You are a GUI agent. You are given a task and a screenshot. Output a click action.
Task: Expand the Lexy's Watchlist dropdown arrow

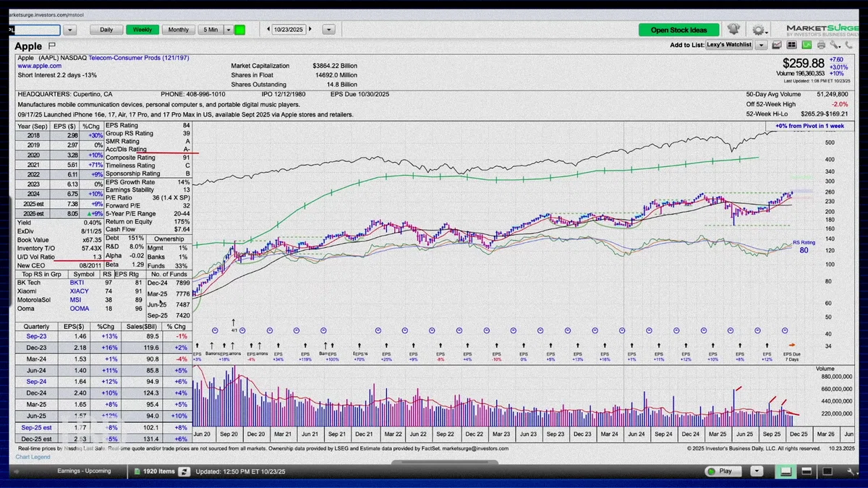click(760, 45)
